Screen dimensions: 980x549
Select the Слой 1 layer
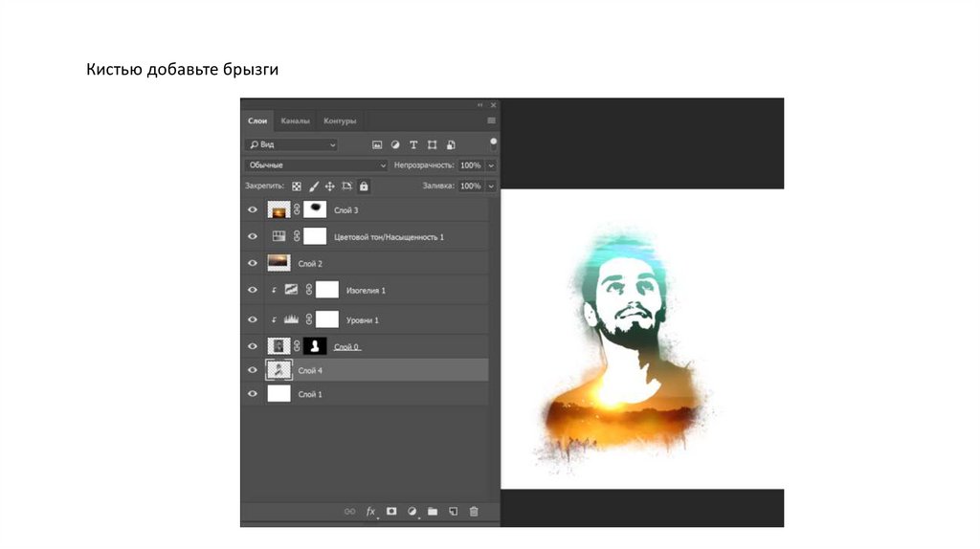click(x=364, y=393)
